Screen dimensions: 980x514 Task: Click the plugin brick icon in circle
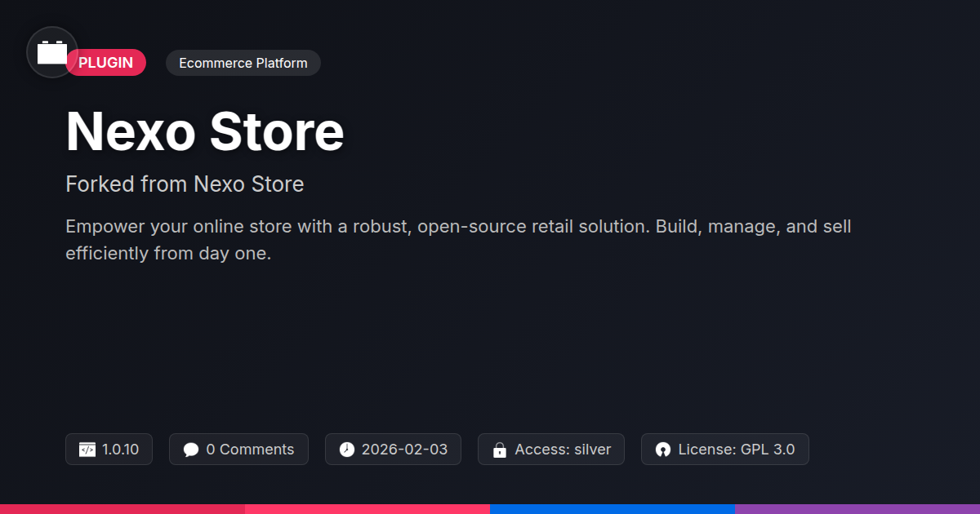coord(52,52)
